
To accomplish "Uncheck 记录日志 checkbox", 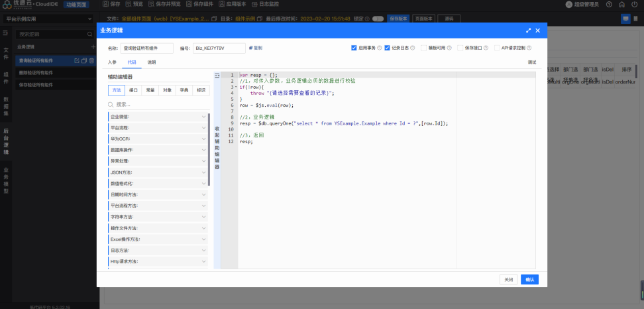I will [x=387, y=48].
